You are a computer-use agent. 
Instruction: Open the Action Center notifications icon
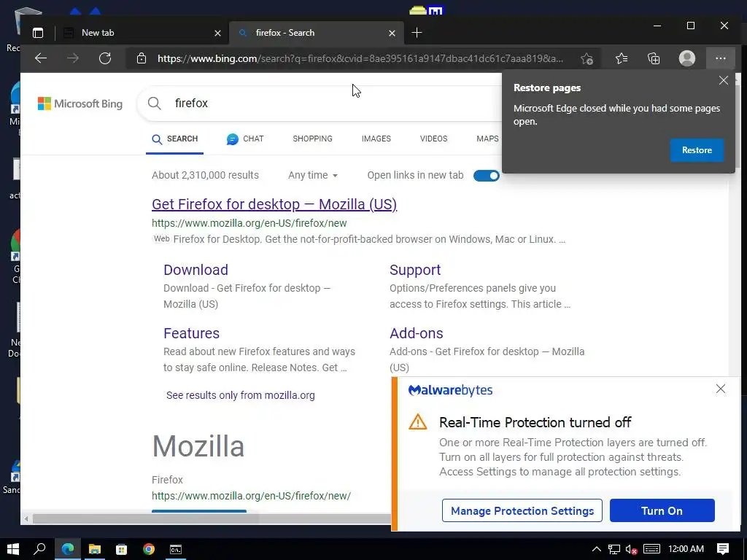click(x=723, y=549)
